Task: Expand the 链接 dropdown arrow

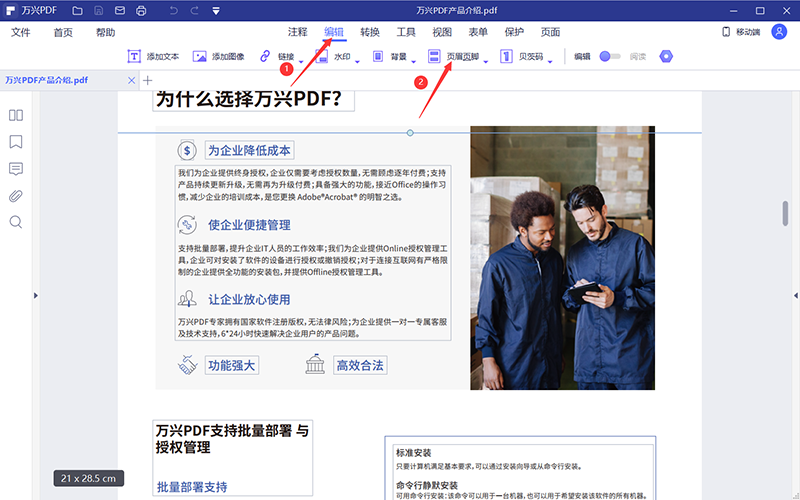Action: (x=301, y=62)
